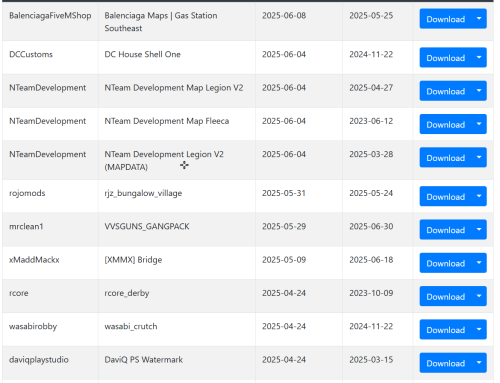Expand dropdown arrow for rjz_bungalow_village

[479, 196]
